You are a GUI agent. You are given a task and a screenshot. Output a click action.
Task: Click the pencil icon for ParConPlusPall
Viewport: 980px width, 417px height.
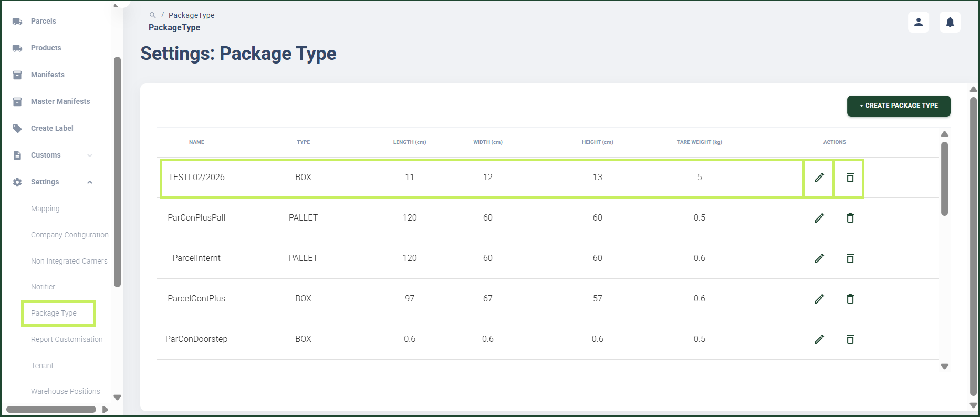[819, 218]
